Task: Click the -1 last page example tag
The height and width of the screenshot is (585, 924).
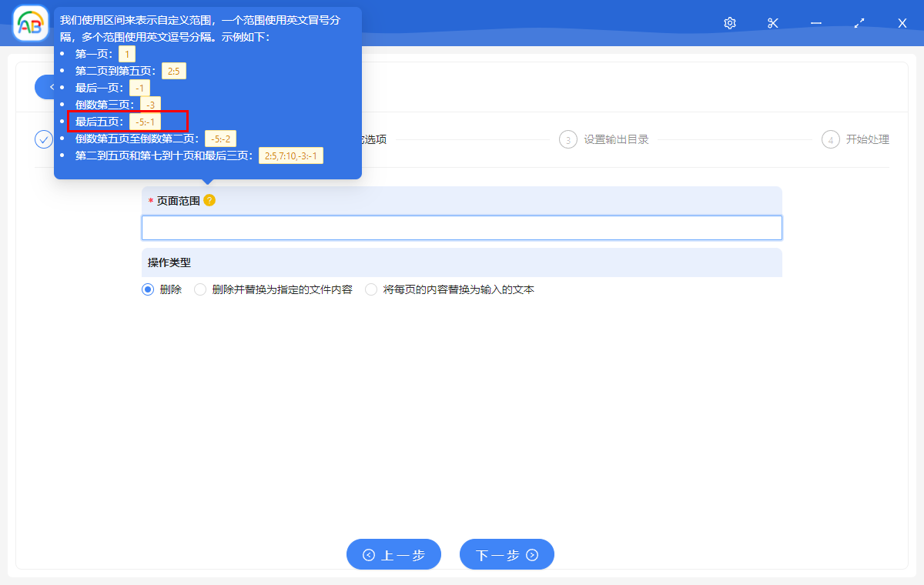Action: 140,87
